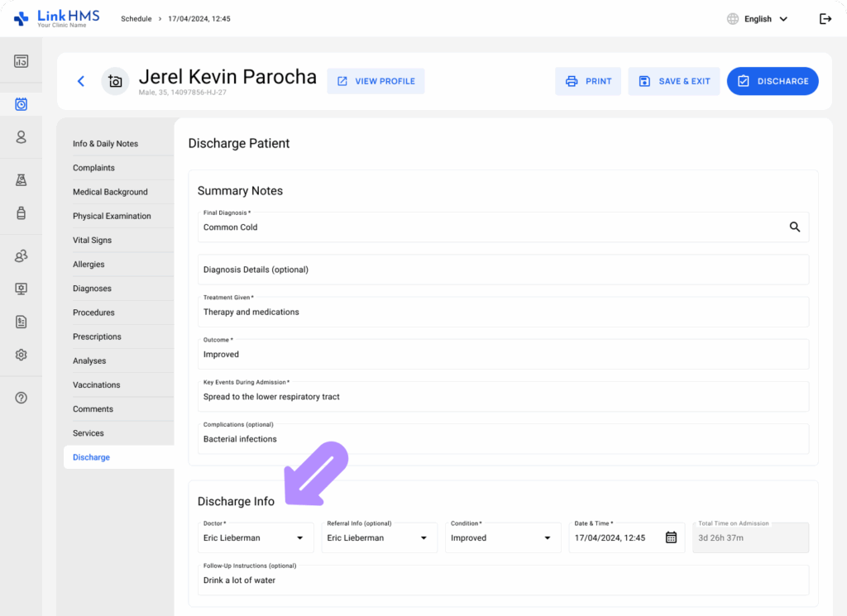
Task: Click the patient photo camera icon
Action: click(x=115, y=81)
